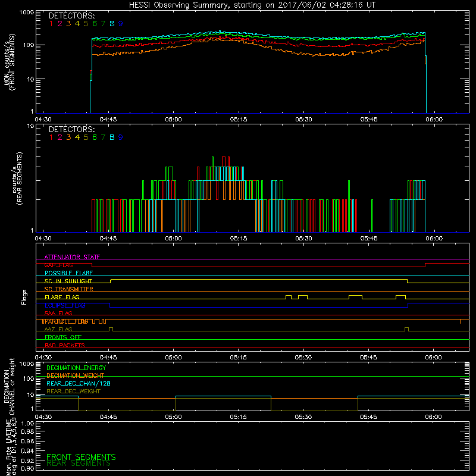
Task: Click 05:00 time tick under the decimation plot
Action: (x=173, y=417)
